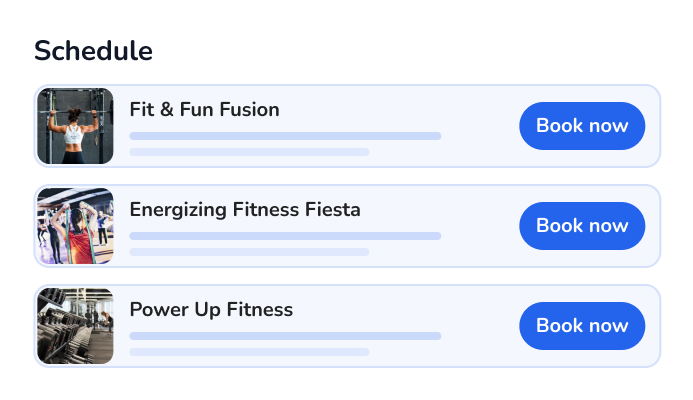Select the dumbbell rack thumbnail for Power Up Fitness
This screenshot has height=400, width=693.
click(x=75, y=326)
